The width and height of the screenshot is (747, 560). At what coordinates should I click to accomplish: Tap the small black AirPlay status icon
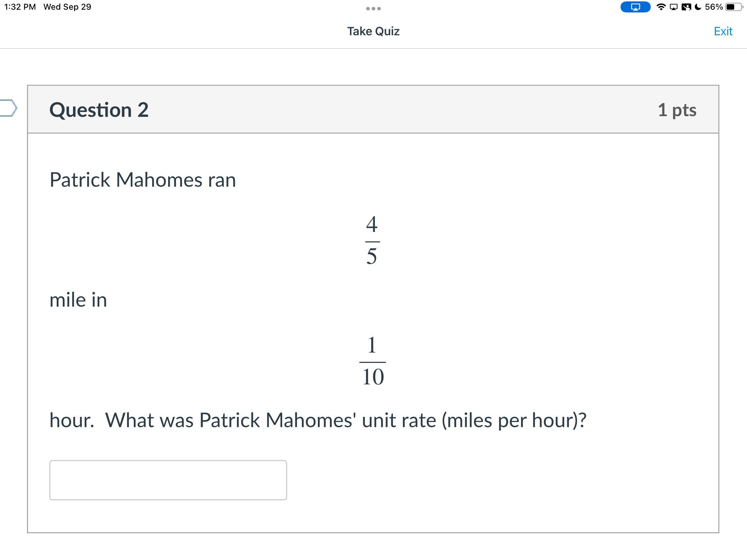674,7
